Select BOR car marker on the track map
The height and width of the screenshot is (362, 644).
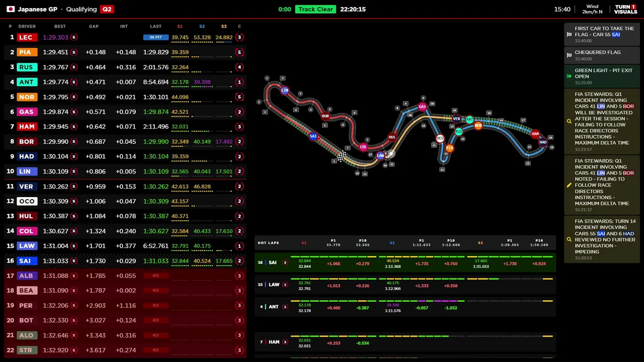pyautogui.click(x=326, y=116)
